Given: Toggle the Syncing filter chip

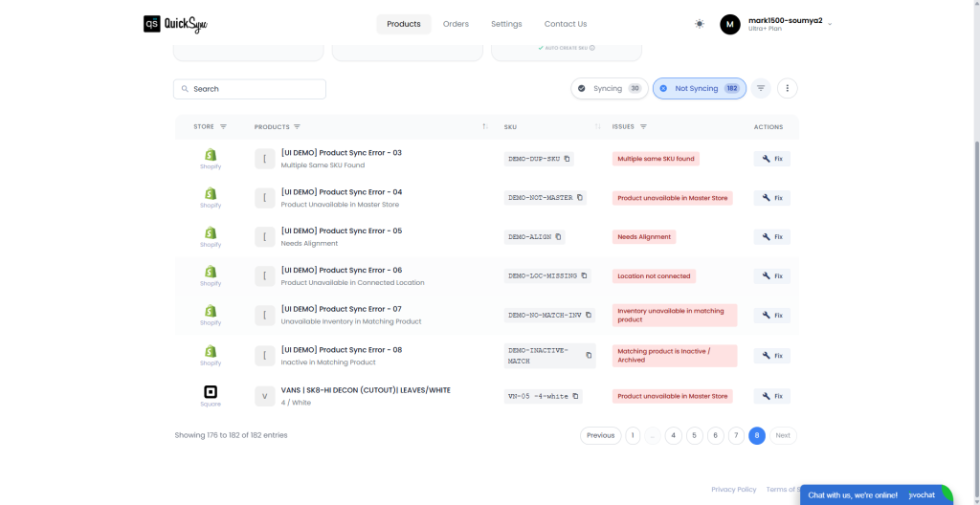Looking at the screenshot, I should point(609,89).
